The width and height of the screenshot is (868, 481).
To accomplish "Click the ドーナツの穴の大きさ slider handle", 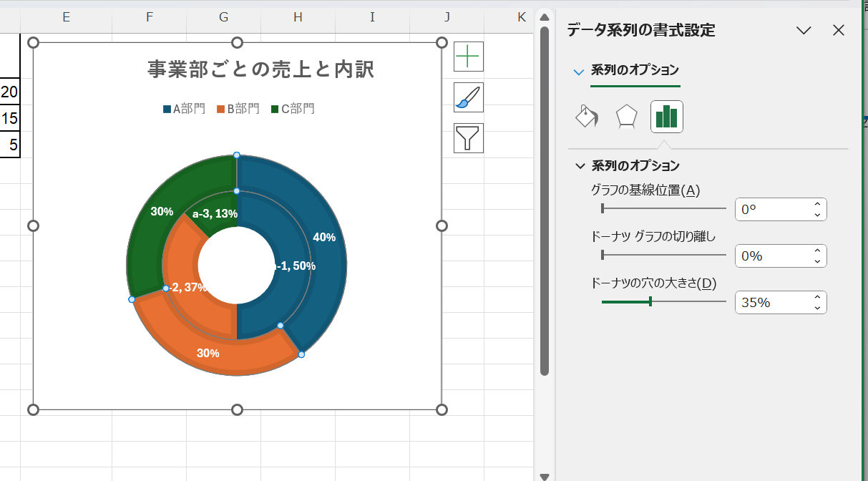I will tap(650, 302).
